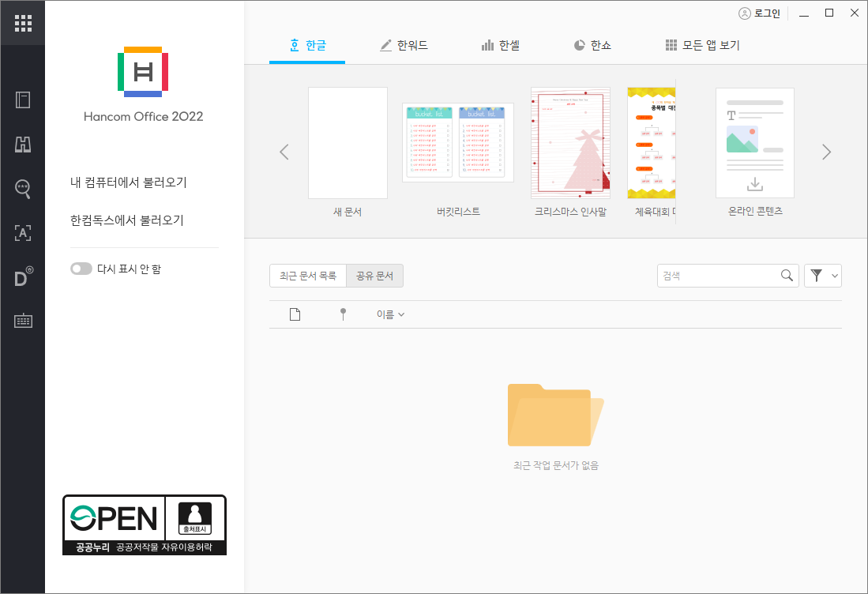Click the keyboard icon in the dark sidebar

(x=23, y=321)
